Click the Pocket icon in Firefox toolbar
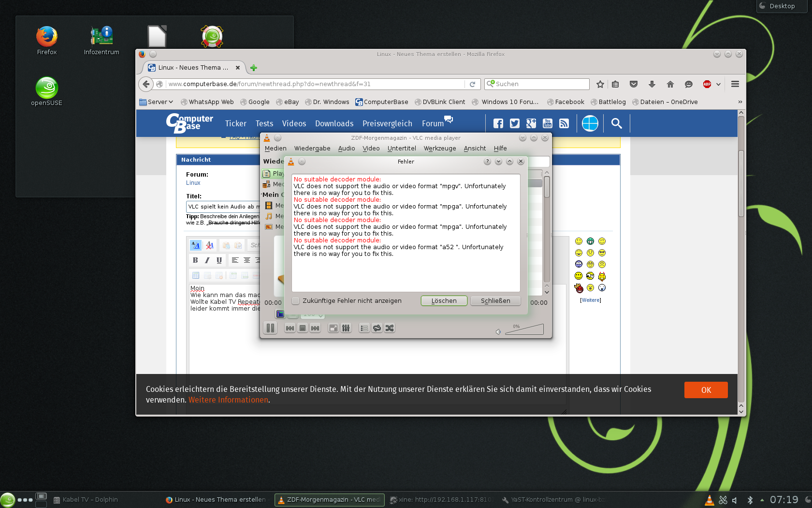812x508 pixels. [634, 84]
